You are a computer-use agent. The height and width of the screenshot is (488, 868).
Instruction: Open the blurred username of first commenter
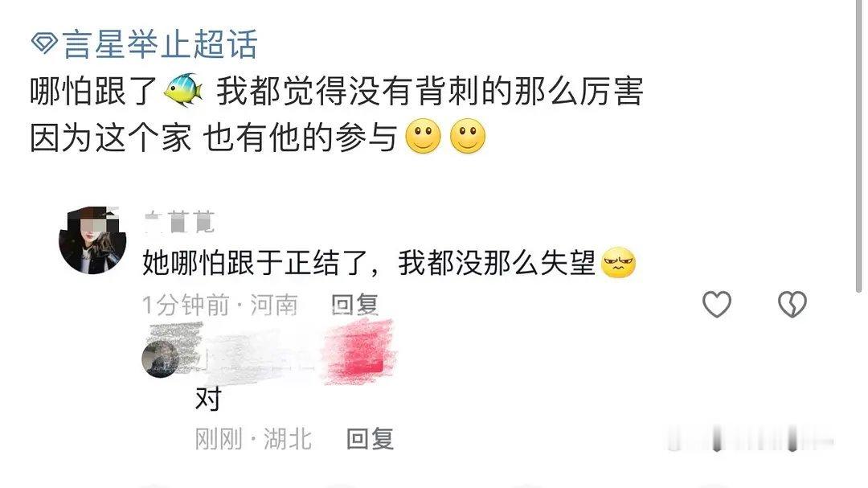point(178,222)
